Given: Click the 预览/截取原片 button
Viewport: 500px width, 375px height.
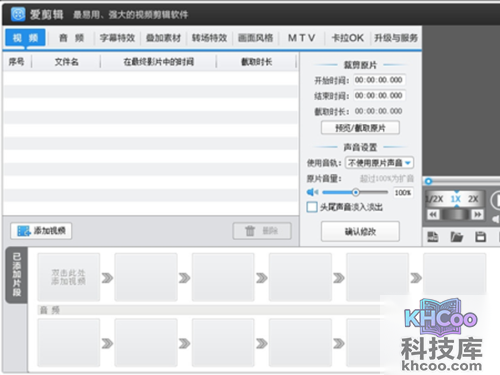Looking at the screenshot, I should (x=360, y=128).
